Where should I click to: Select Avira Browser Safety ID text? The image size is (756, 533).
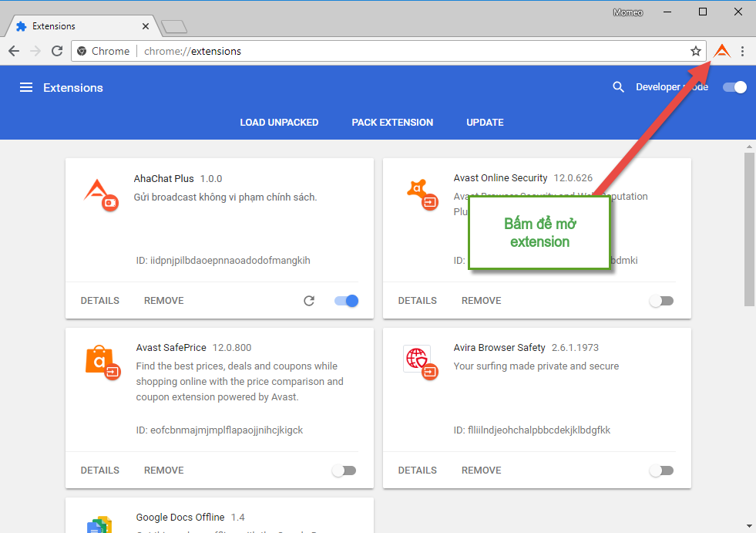532,430
